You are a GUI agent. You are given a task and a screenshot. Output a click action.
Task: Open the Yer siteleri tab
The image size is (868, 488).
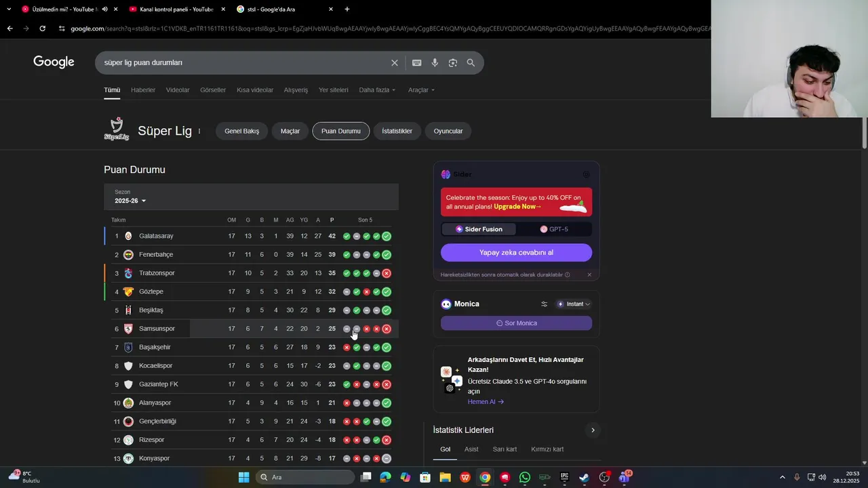334,90
